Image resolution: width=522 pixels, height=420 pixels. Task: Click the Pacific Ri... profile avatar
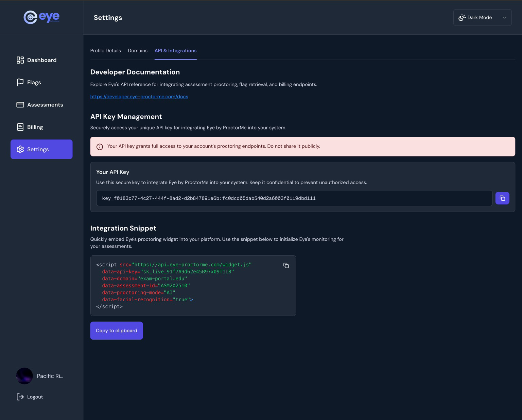(x=24, y=376)
